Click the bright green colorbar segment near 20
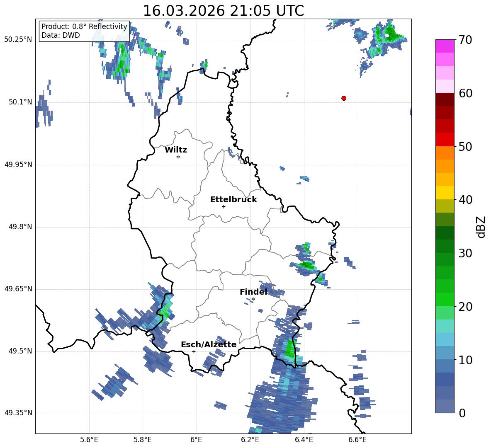 click(445, 299)
